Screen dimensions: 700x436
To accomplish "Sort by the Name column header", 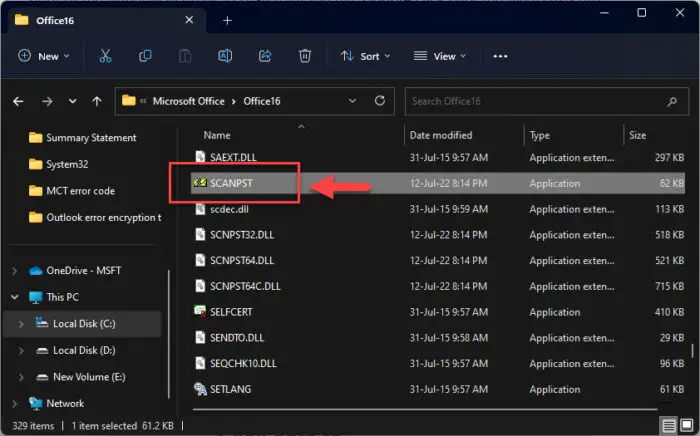I will pos(217,135).
